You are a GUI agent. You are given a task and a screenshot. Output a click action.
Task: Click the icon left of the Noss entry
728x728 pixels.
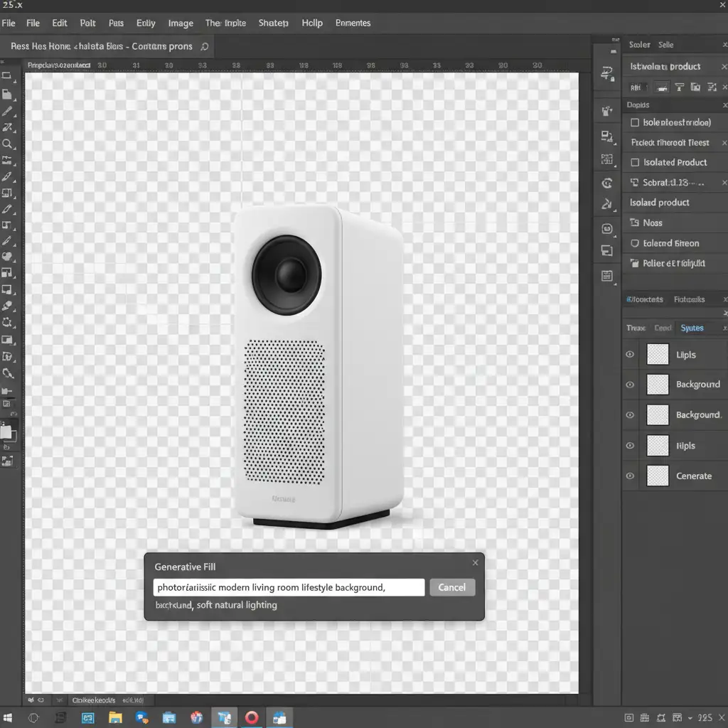[x=635, y=223]
